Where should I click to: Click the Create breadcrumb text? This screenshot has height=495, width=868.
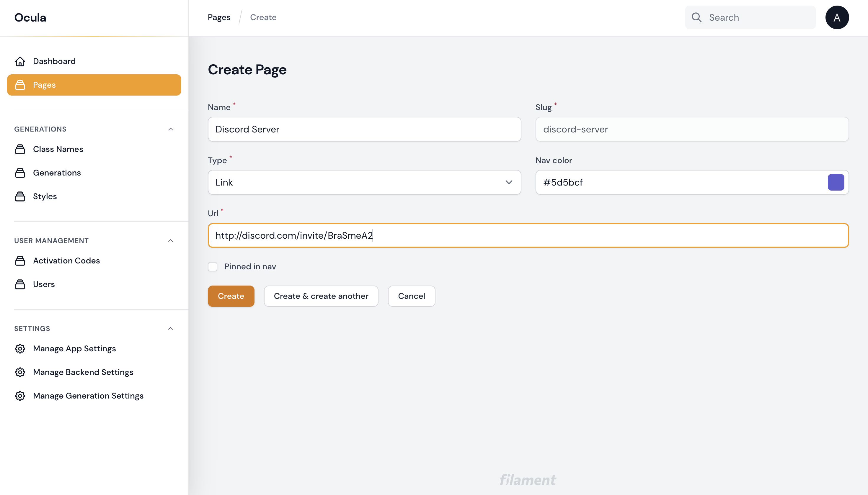tap(263, 17)
